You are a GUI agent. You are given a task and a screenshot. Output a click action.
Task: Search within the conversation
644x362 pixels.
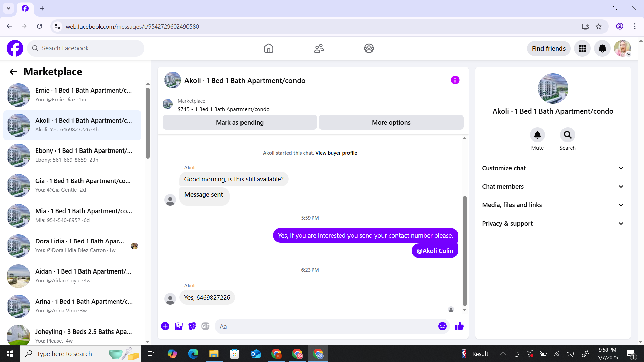point(567,135)
